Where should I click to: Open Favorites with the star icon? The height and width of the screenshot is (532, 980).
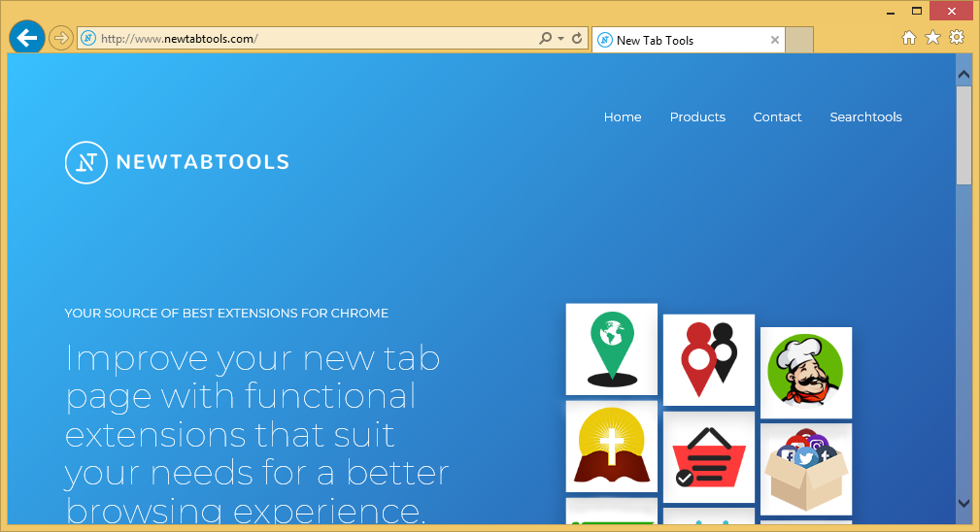coord(932,38)
